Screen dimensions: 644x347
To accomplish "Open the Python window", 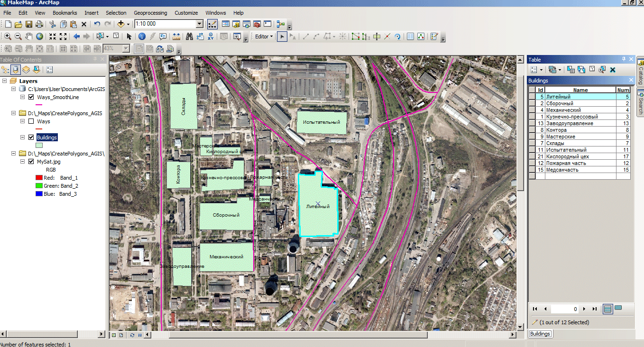I will pos(268,24).
